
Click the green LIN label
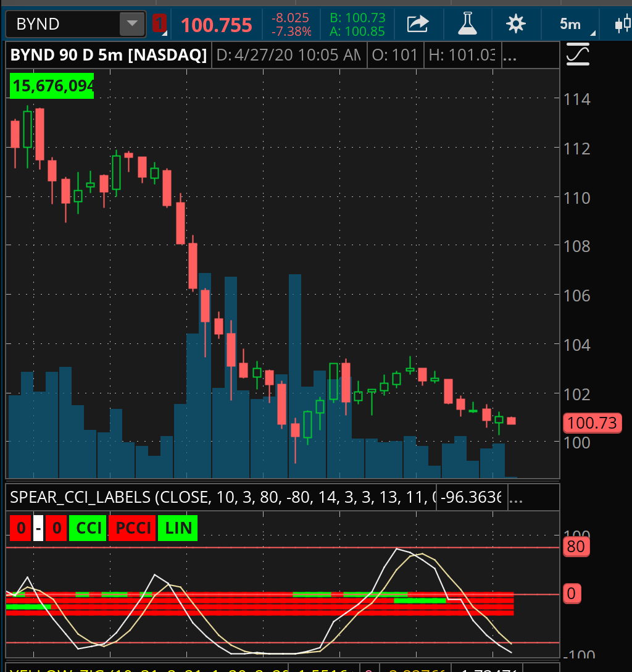tap(178, 528)
